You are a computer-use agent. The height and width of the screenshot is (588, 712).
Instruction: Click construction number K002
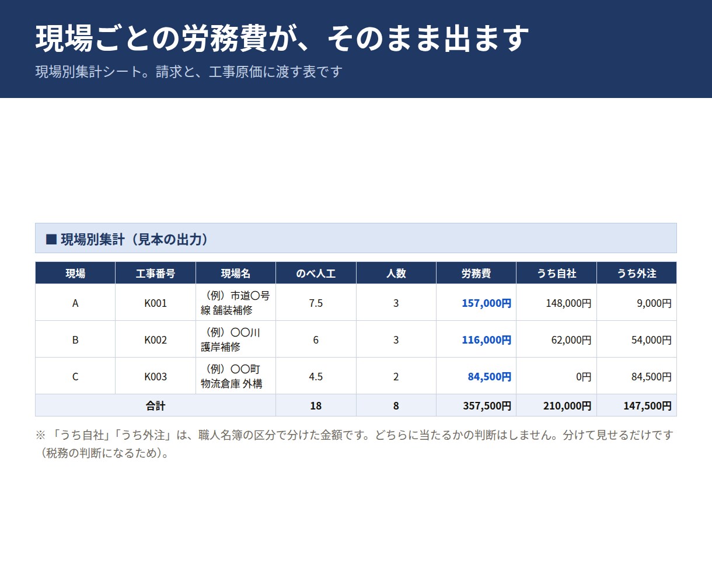click(155, 339)
